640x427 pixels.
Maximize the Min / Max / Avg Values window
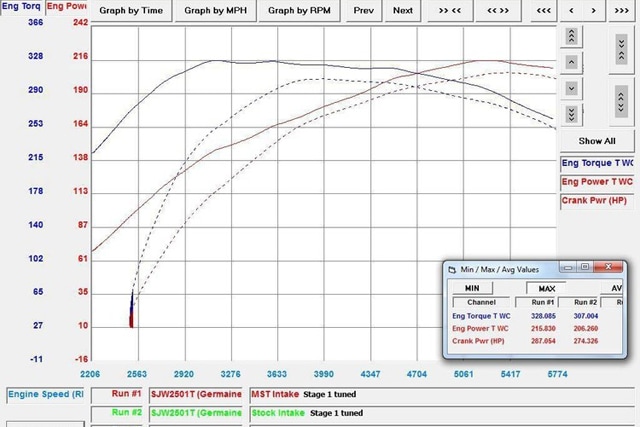pos(584,267)
